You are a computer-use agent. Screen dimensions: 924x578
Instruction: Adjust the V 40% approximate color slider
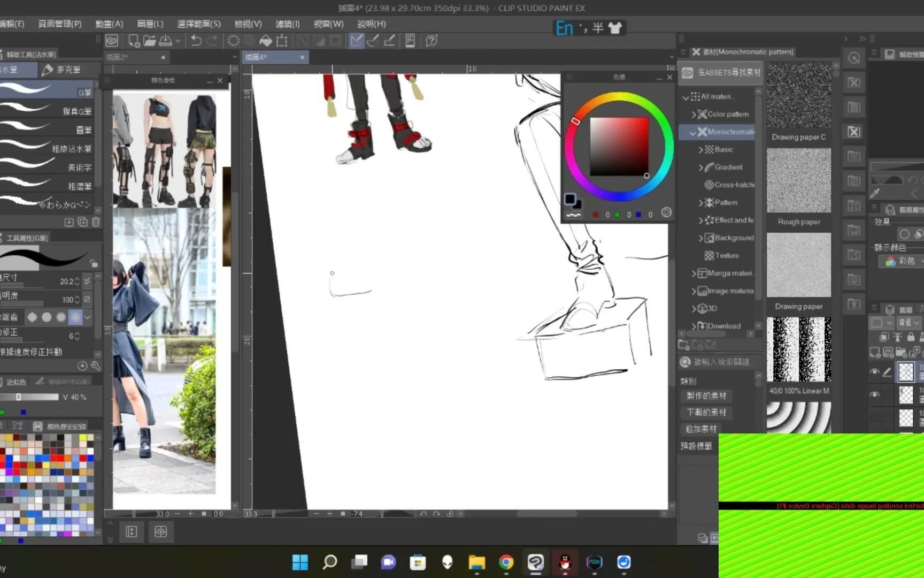pyautogui.click(x=29, y=397)
